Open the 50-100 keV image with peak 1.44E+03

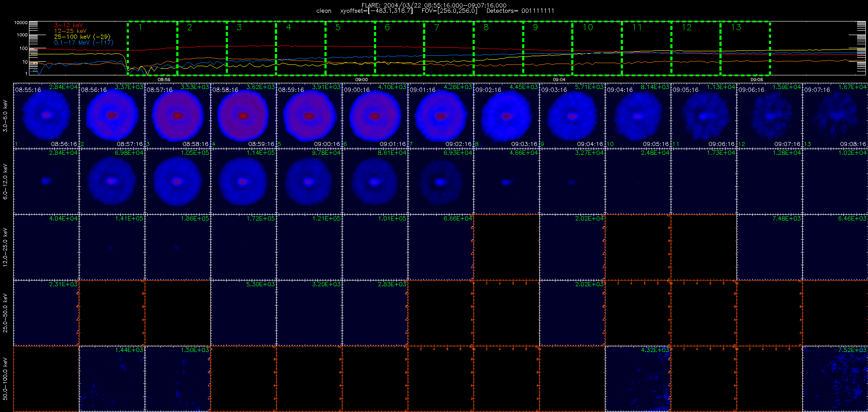pos(112,379)
